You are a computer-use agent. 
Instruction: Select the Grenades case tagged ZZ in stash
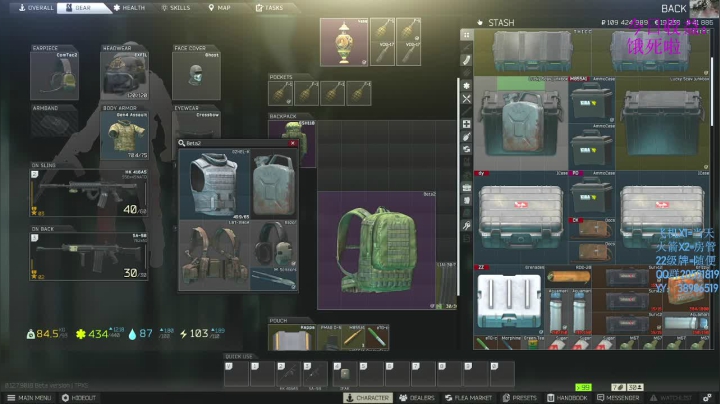[509, 300]
